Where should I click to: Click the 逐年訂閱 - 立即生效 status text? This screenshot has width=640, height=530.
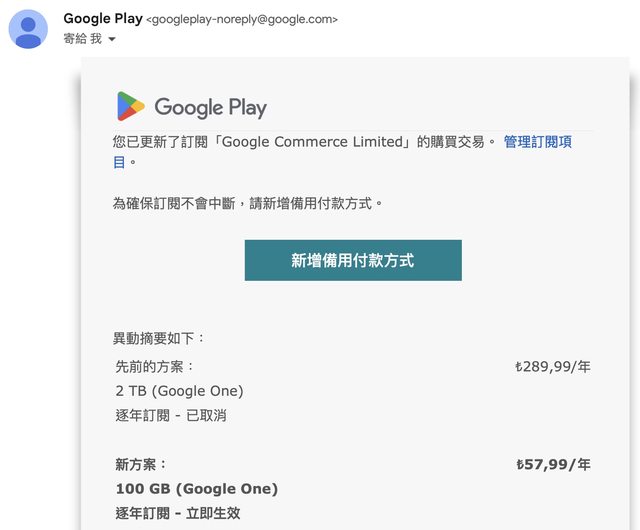178,513
